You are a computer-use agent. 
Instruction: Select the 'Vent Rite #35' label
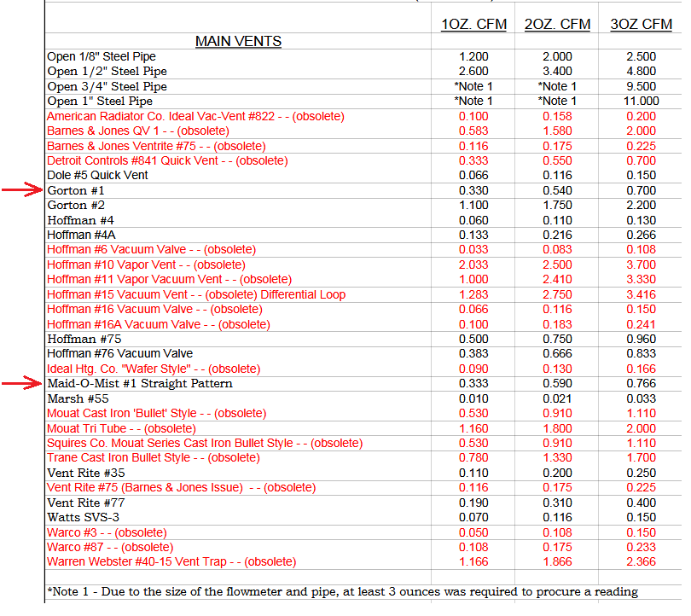pyautogui.click(x=86, y=474)
